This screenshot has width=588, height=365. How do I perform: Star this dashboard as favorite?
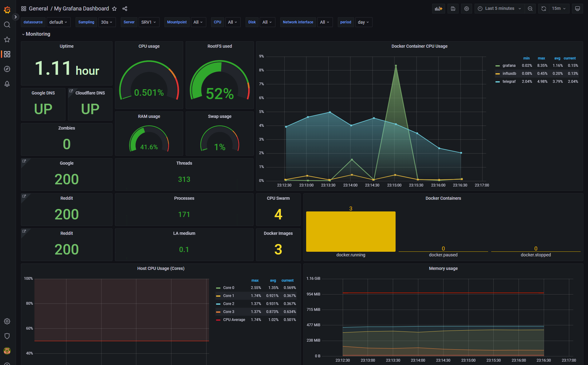pos(114,8)
